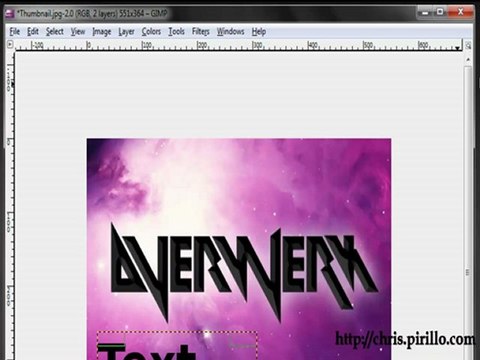Open the View menu
The image size is (480, 360).
(x=78, y=32)
